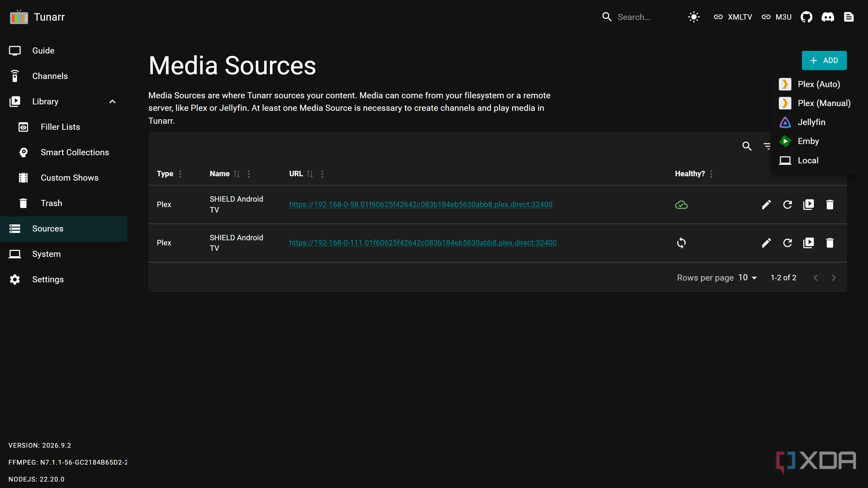Open the table filter icon
This screenshot has width=868, height=488.
[x=767, y=146]
